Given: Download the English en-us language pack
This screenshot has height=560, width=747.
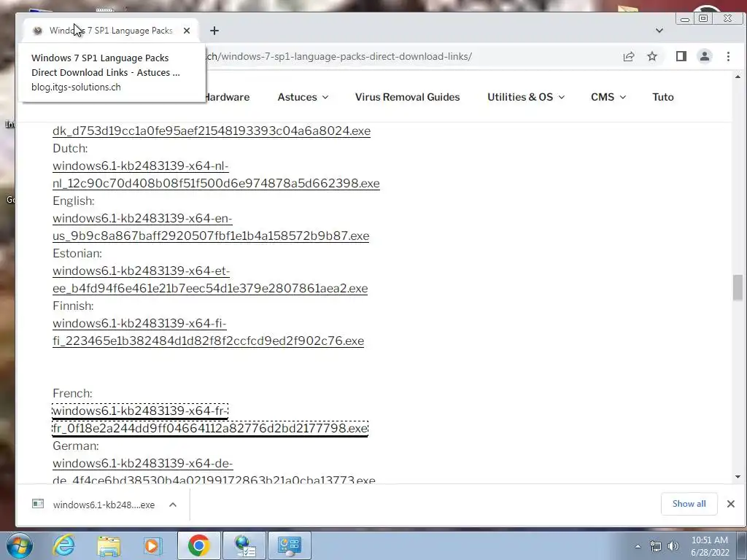Looking at the screenshot, I should pyautogui.click(x=211, y=227).
